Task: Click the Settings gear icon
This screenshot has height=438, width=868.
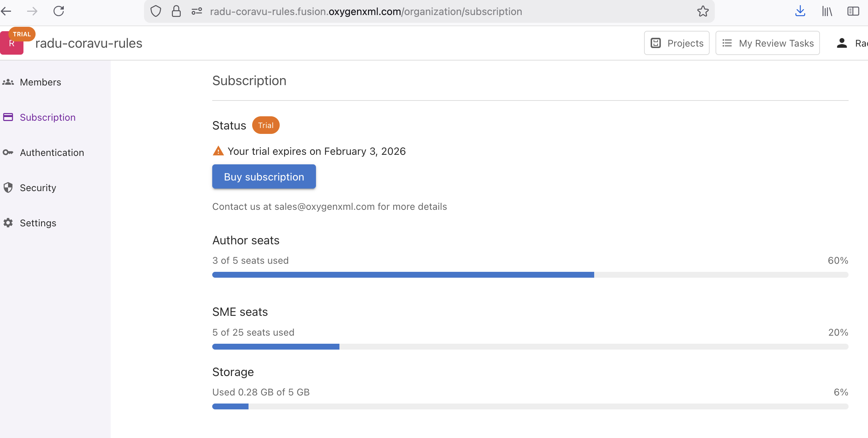Action: pyautogui.click(x=8, y=223)
